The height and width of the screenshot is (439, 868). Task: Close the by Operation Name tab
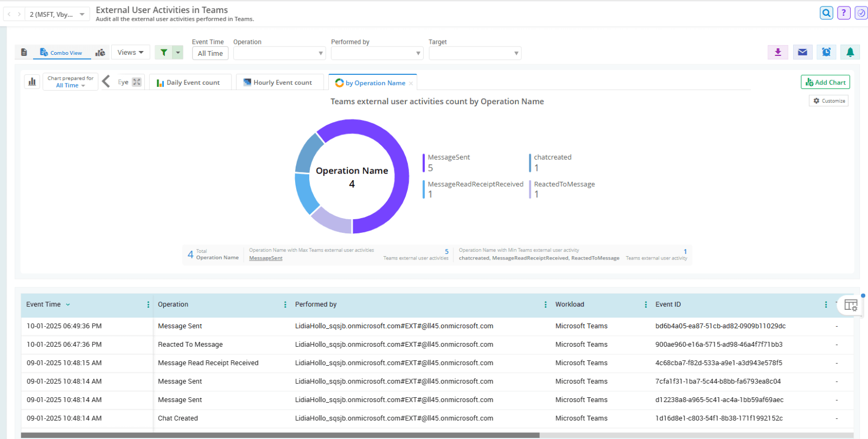(411, 84)
